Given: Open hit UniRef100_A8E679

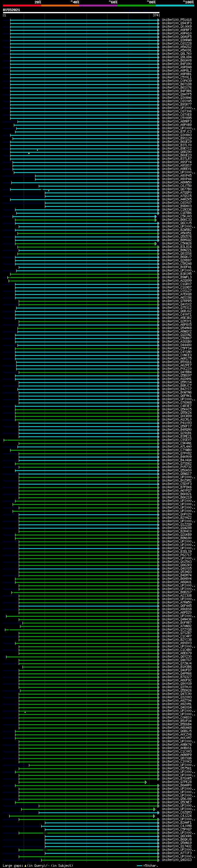Looking at the screenshot, I should pos(177,653).
